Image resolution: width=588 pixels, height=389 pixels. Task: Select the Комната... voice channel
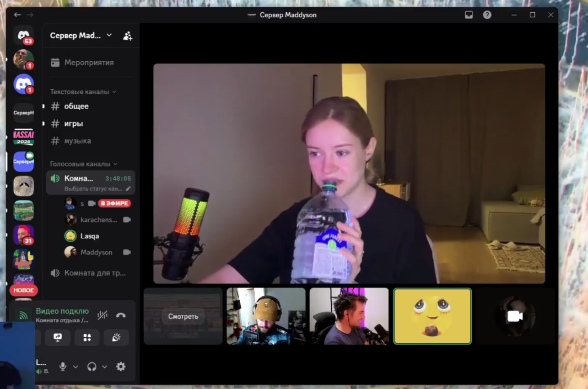(x=91, y=182)
